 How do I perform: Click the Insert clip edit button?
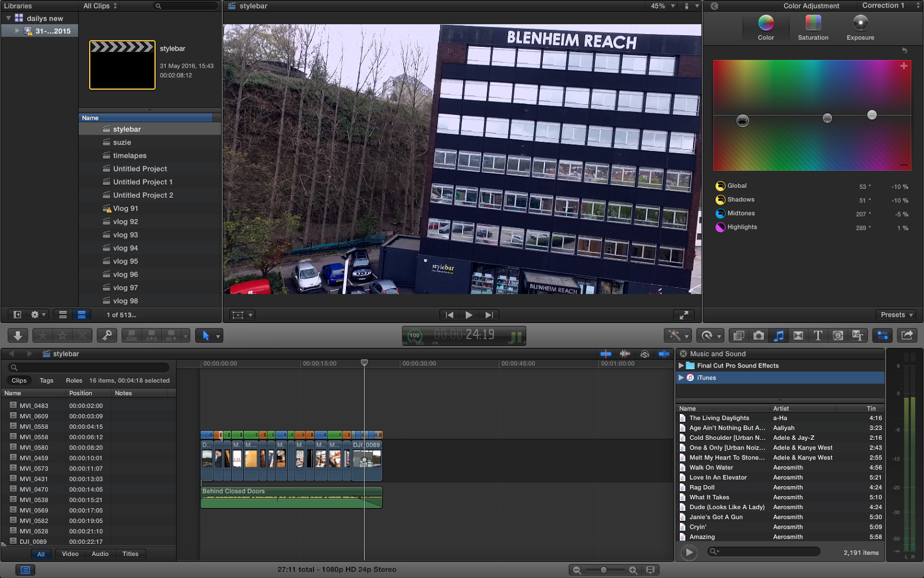coord(151,336)
